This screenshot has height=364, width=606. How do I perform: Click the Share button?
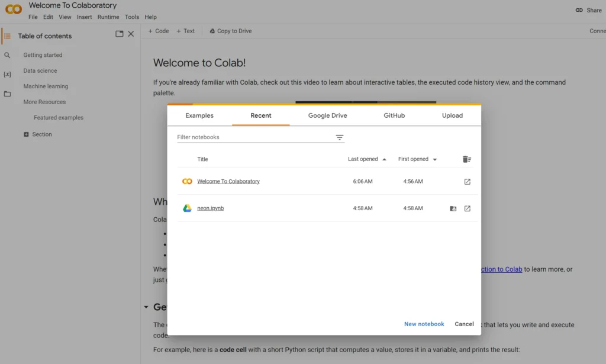click(588, 10)
